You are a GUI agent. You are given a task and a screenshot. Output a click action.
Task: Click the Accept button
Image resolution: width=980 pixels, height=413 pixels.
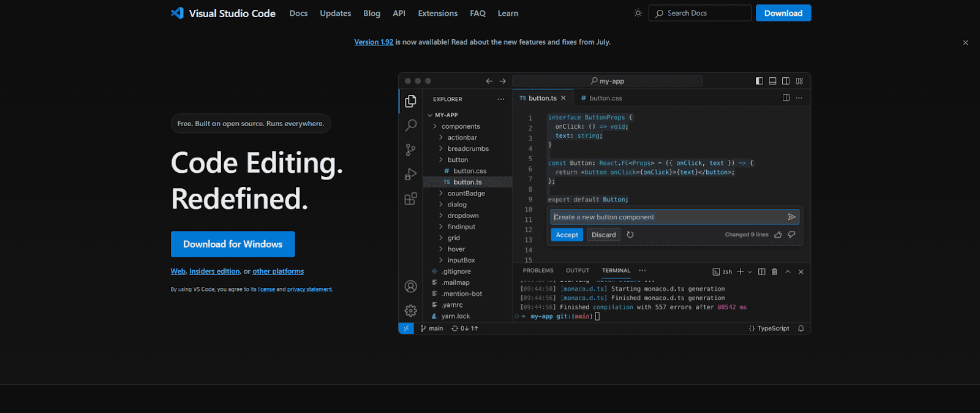pos(567,235)
